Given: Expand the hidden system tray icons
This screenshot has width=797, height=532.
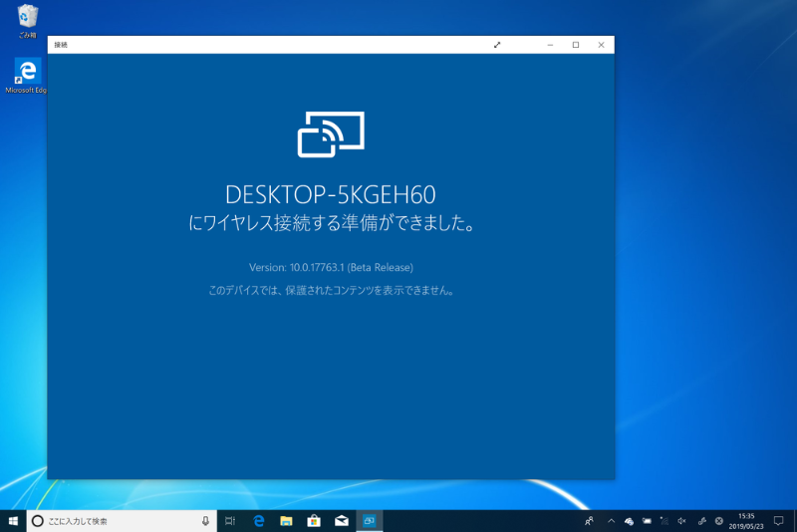Looking at the screenshot, I should pos(610,521).
